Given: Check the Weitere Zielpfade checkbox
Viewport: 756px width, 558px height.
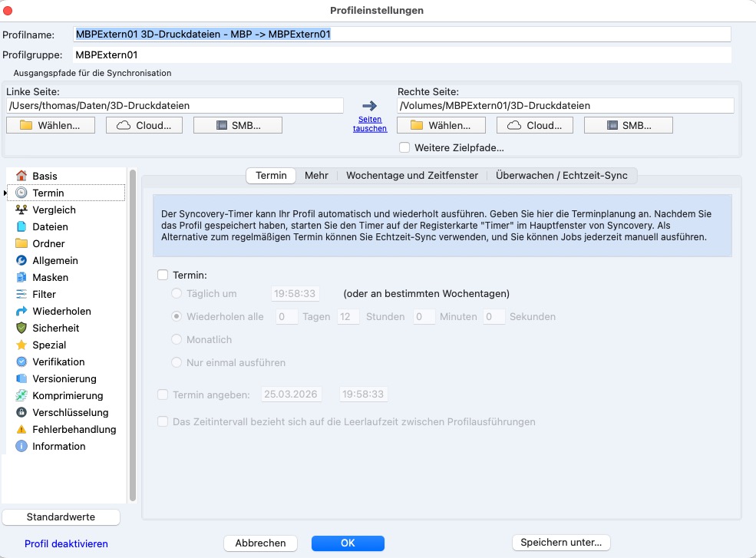Looking at the screenshot, I should 404,147.
